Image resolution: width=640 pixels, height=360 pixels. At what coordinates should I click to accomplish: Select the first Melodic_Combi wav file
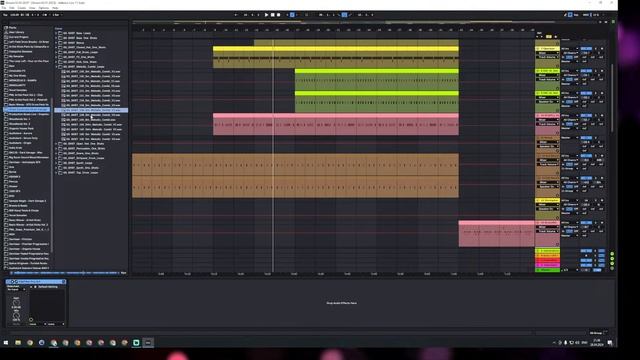(91, 71)
